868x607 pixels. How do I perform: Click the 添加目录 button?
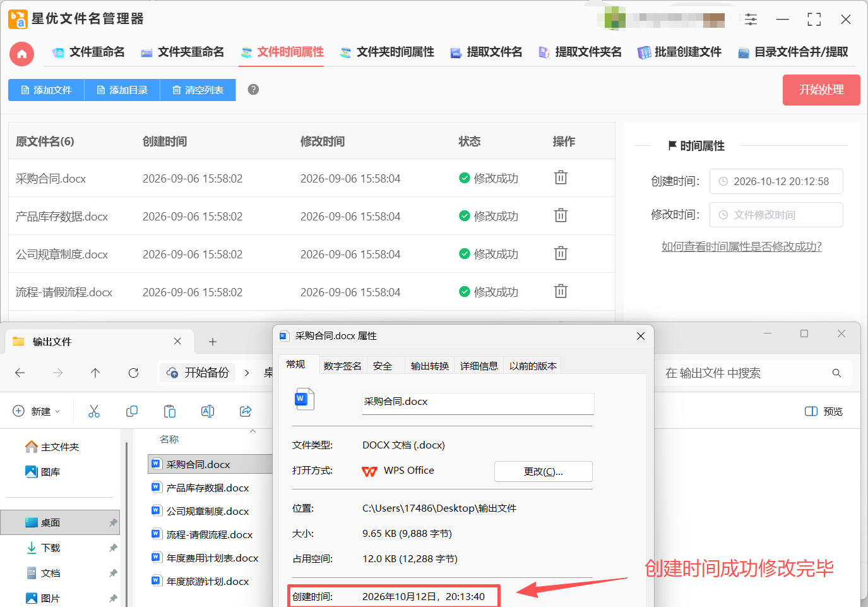click(122, 90)
